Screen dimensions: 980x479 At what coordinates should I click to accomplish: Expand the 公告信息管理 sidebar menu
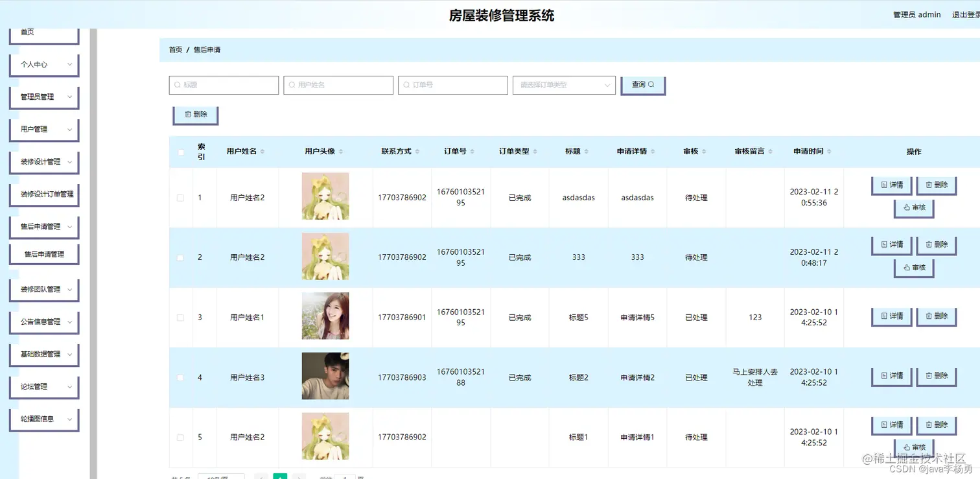pos(45,322)
